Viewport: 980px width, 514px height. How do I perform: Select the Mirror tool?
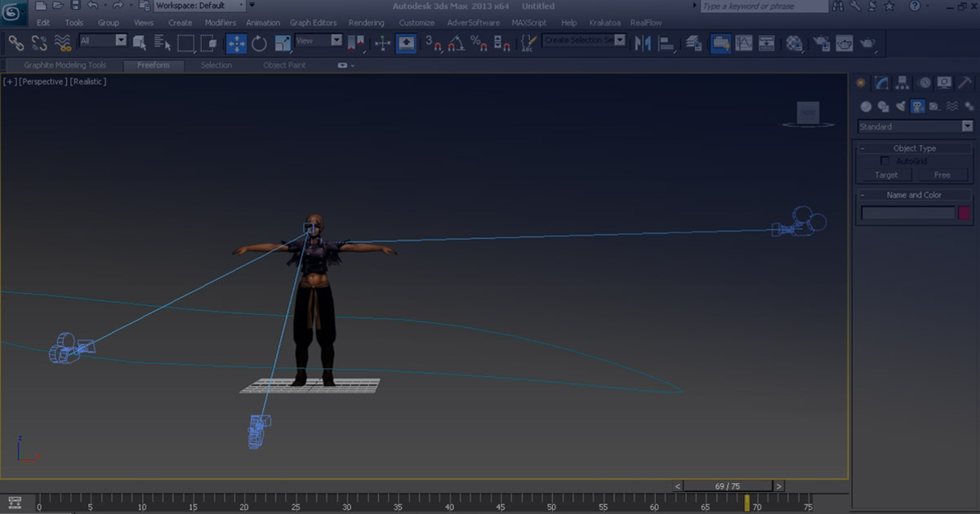(644, 43)
